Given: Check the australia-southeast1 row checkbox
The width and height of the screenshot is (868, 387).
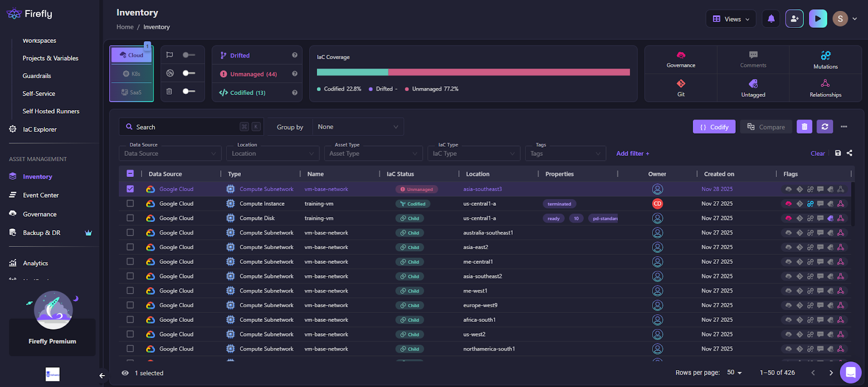Looking at the screenshot, I should (x=130, y=232).
